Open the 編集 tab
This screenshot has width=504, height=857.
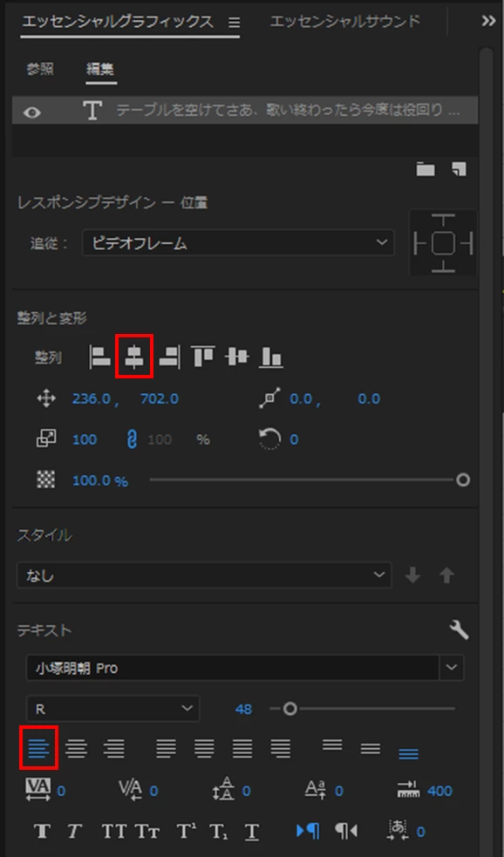point(100,70)
